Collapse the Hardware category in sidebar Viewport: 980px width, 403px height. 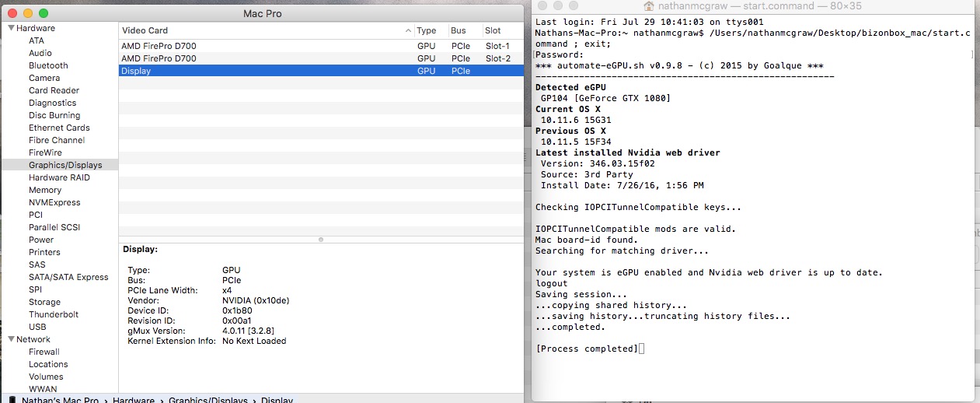tap(12, 28)
